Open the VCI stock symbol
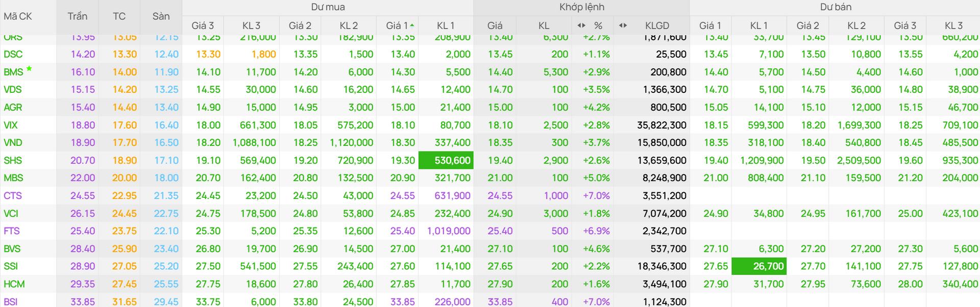Image resolution: width=980 pixels, height=307 pixels. [11, 214]
